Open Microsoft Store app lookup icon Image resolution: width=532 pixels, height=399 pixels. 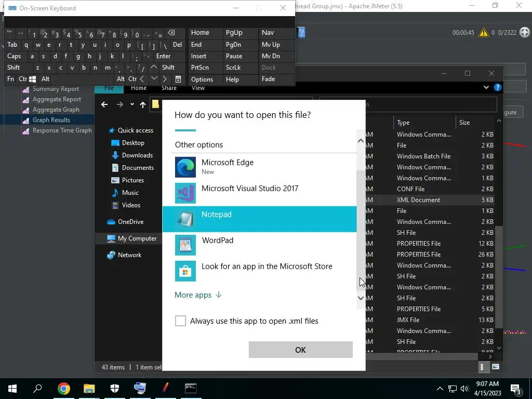click(x=185, y=271)
